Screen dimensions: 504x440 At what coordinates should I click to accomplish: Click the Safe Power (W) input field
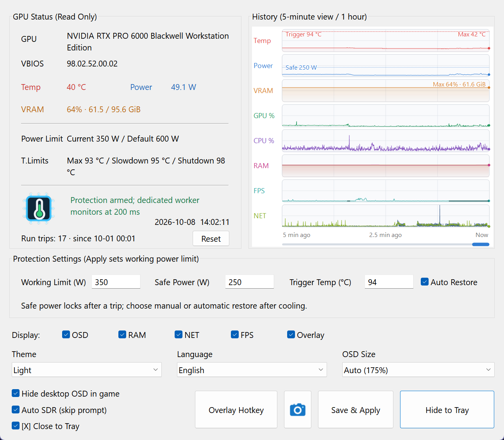pos(250,282)
